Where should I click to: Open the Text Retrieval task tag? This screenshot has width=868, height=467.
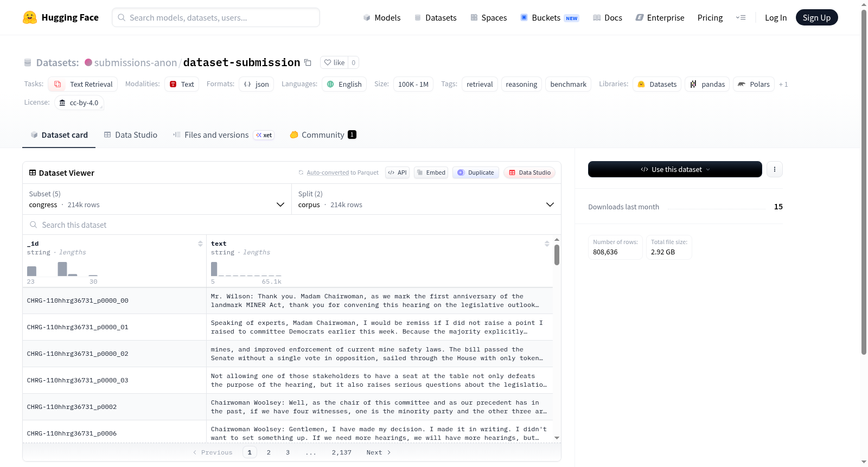pos(82,84)
